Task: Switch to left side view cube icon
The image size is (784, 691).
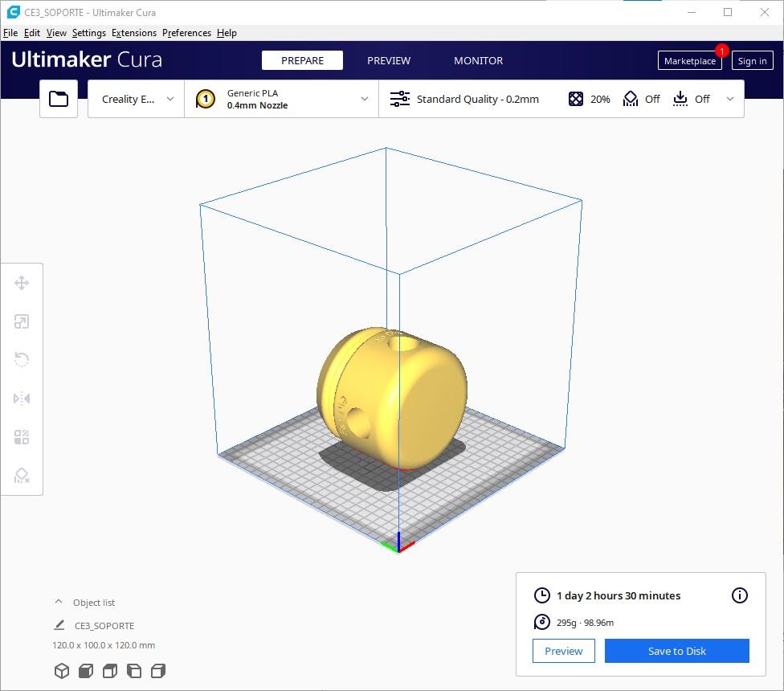Action: point(134,670)
